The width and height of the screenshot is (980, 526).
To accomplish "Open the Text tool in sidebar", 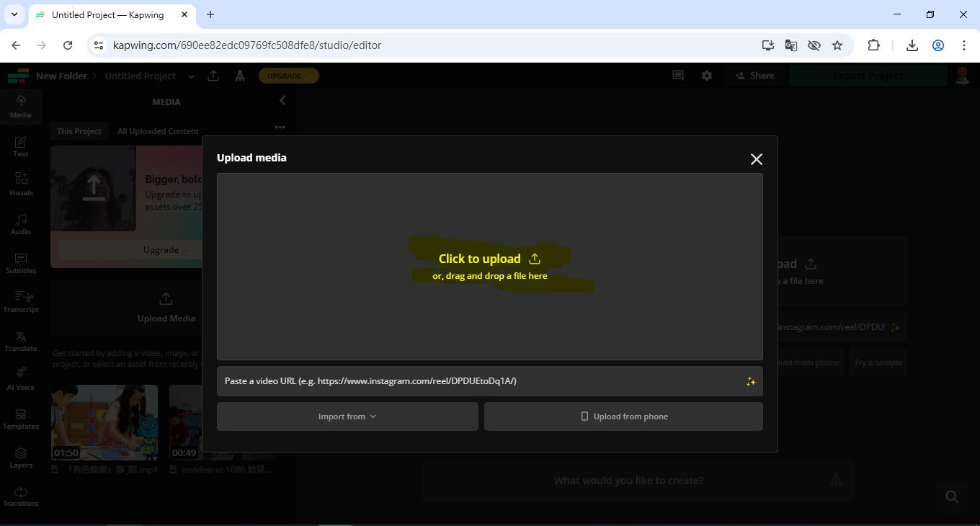I will [21, 146].
